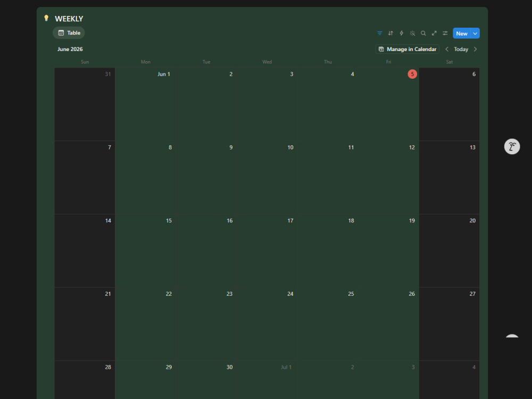Open search magnifier in database toolbar
Image resolution: width=532 pixels, height=399 pixels.
click(423, 33)
